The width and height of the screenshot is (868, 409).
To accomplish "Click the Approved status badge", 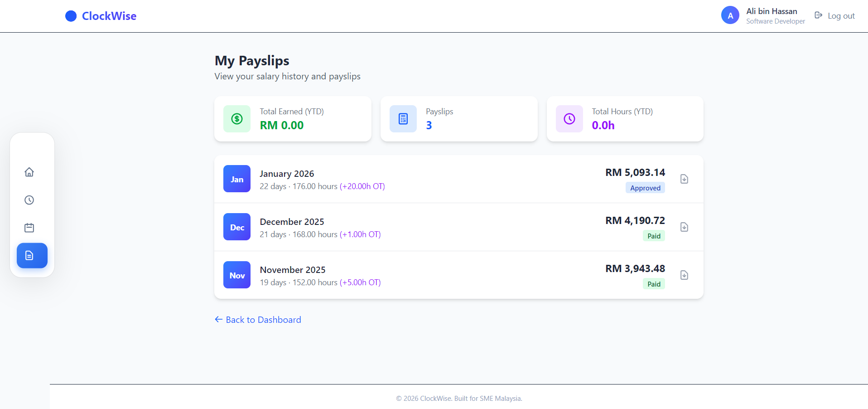I will (645, 188).
